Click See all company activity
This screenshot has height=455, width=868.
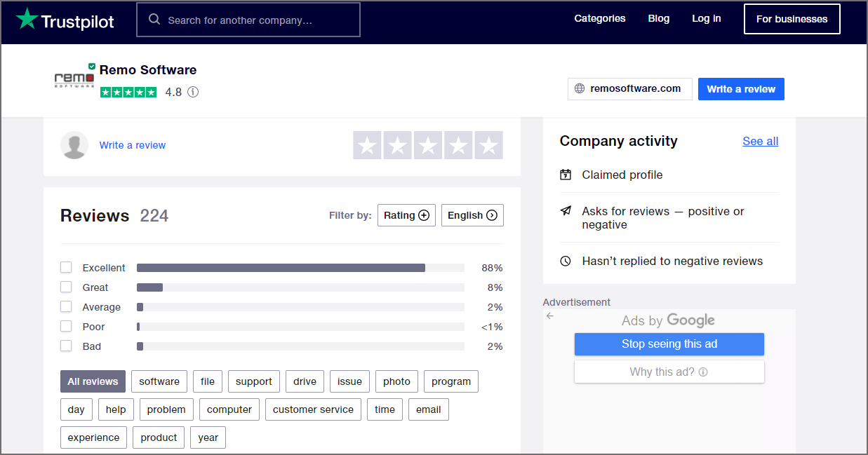pyautogui.click(x=761, y=141)
